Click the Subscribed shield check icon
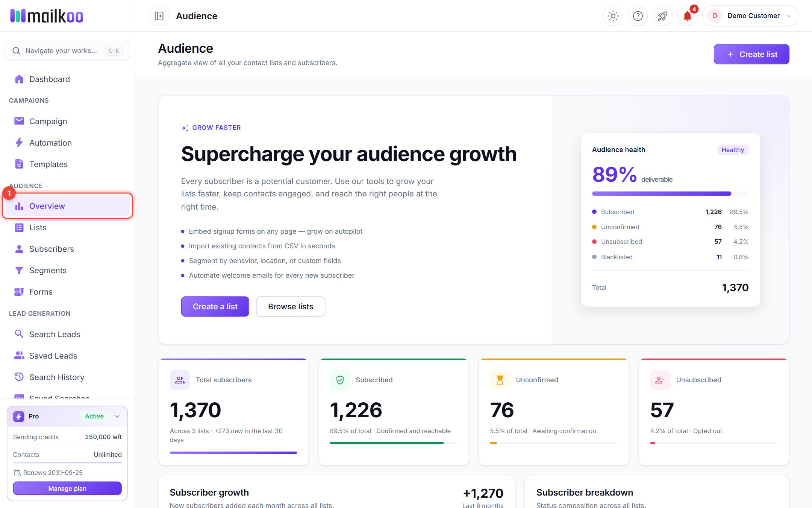Viewport: 812px width, 508px height. (x=340, y=380)
